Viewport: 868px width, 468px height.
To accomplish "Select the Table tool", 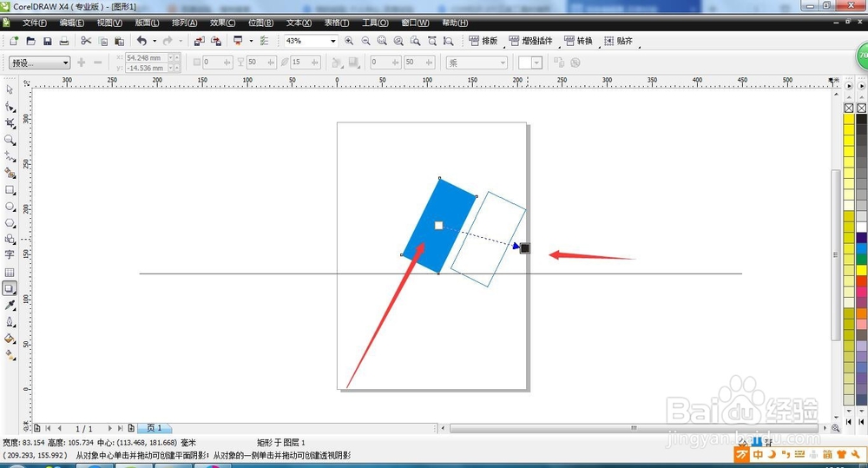I will pyautogui.click(x=10, y=273).
